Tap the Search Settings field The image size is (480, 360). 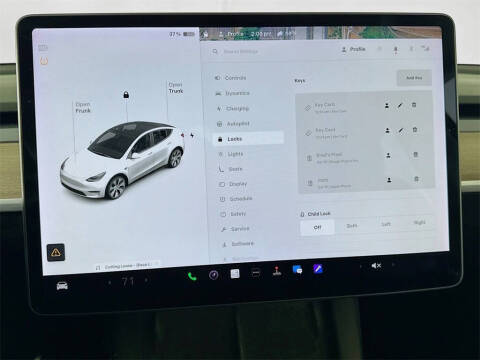click(x=240, y=52)
